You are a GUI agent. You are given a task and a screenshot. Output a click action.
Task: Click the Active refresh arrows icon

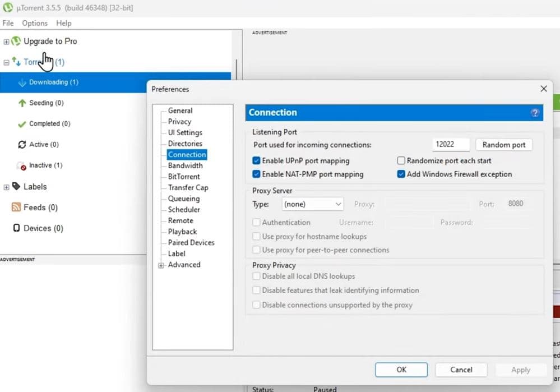pyautogui.click(x=22, y=145)
